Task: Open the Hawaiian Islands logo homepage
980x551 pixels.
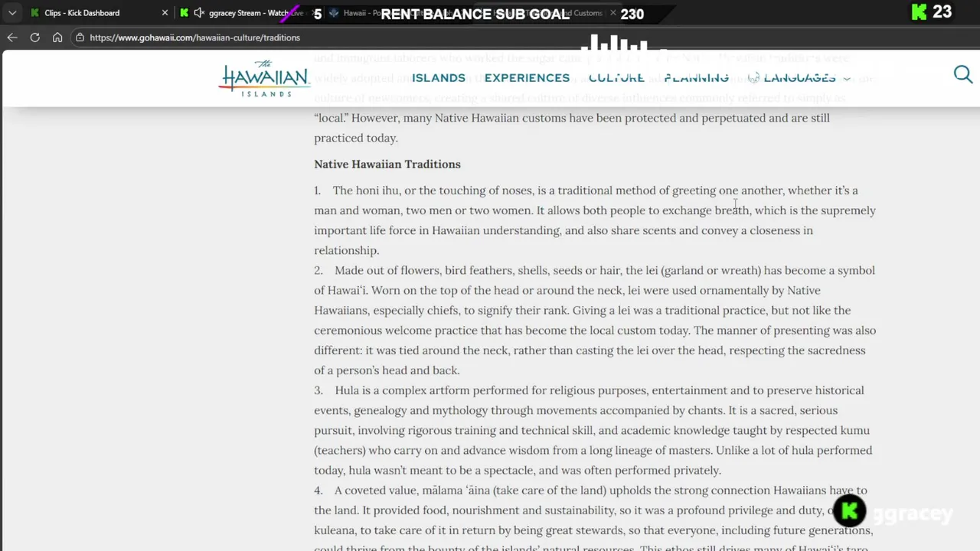Action: tap(264, 78)
